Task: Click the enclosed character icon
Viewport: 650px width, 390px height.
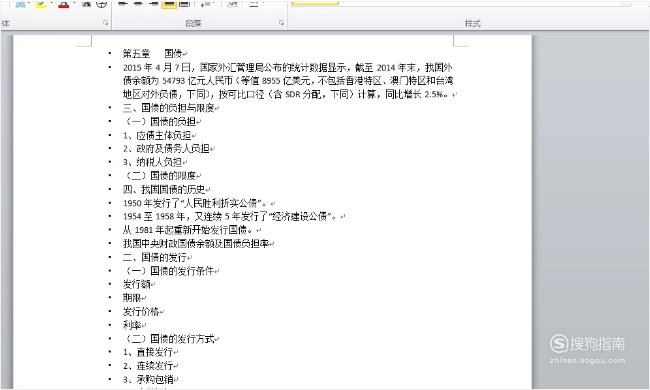Action: click(102, 4)
